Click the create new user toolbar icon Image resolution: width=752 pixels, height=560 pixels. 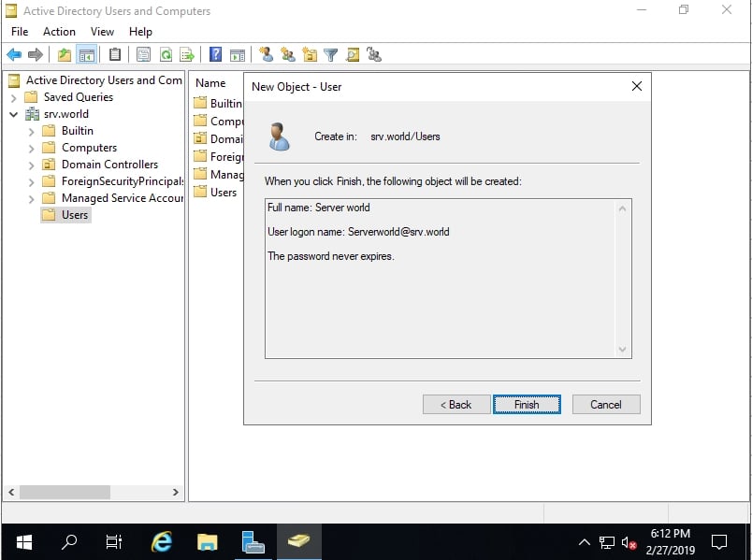(x=267, y=54)
